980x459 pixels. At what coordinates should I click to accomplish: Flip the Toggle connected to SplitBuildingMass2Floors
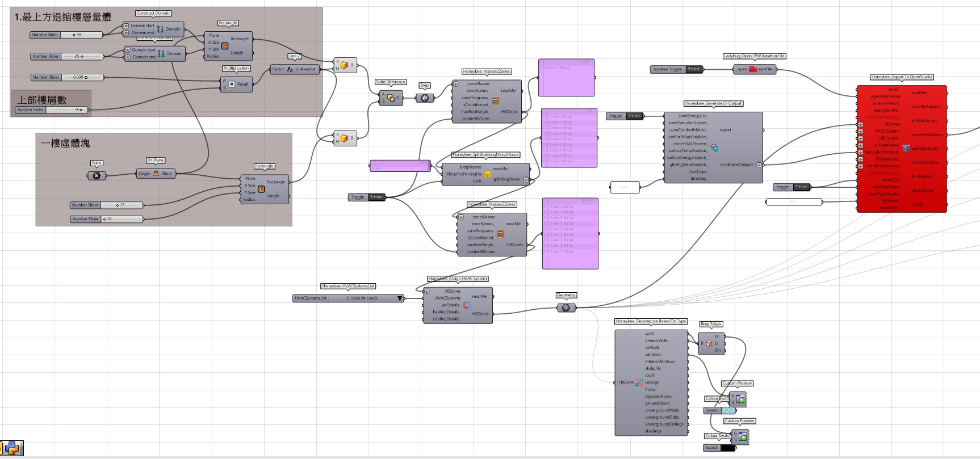point(376,197)
